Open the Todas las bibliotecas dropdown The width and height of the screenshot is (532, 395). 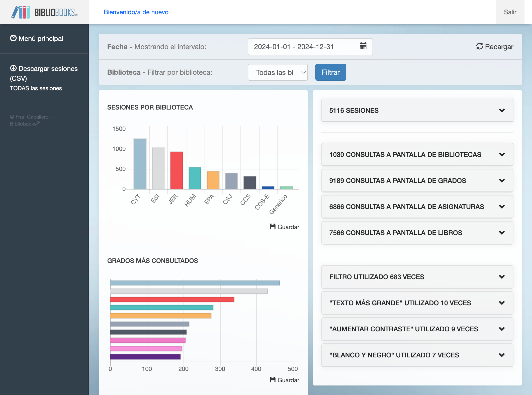[278, 72]
